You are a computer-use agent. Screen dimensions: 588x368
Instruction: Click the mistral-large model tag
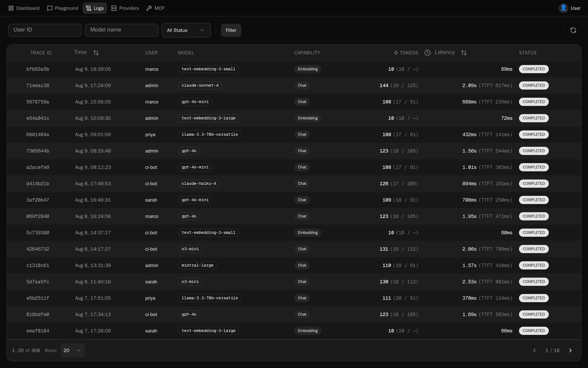click(198, 265)
